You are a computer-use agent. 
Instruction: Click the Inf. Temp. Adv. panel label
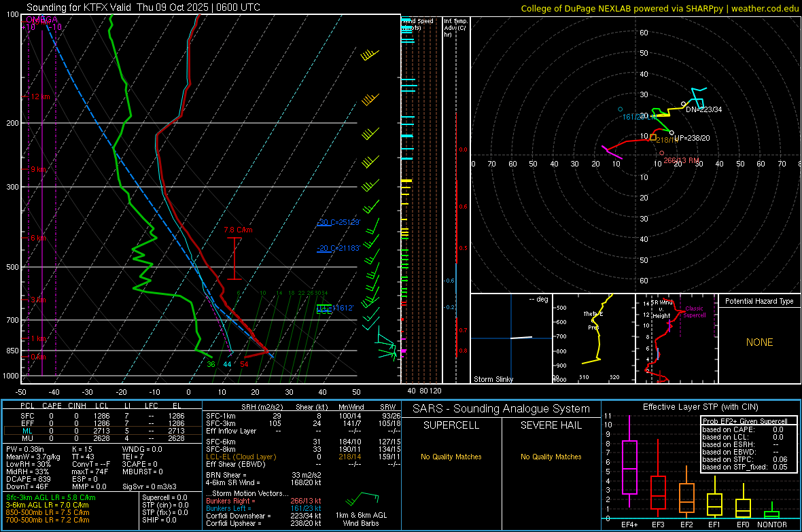tap(455, 28)
